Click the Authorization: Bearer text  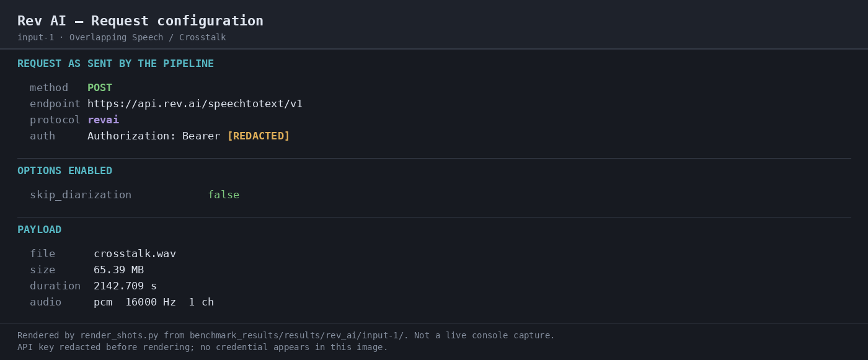[154, 136]
